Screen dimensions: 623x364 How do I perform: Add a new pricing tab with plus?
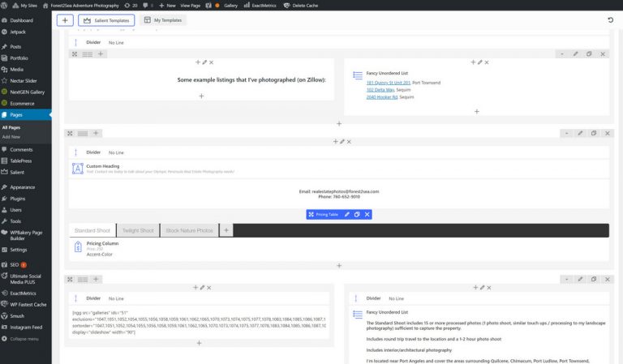(x=226, y=230)
